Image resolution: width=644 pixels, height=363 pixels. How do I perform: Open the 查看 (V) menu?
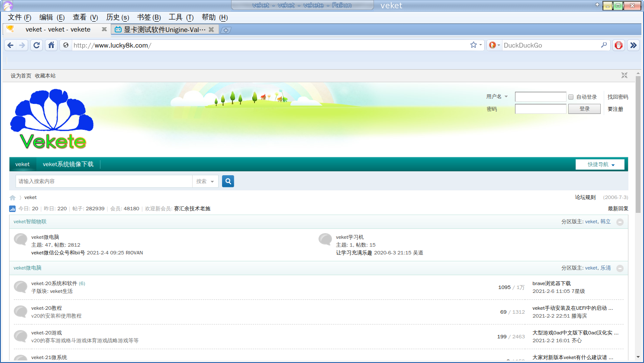[x=85, y=17]
